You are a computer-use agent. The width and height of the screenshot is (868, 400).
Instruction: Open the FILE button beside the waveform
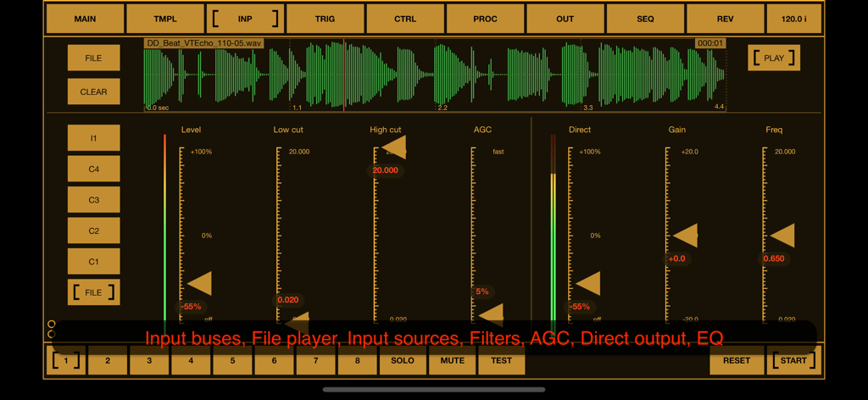(x=93, y=58)
